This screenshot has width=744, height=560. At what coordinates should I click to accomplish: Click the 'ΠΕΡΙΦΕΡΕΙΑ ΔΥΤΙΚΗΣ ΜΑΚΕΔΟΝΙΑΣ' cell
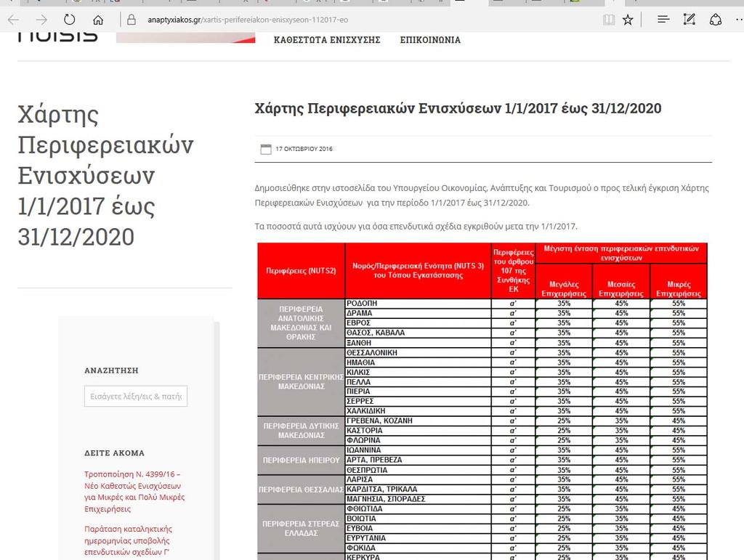[x=301, y=431]
